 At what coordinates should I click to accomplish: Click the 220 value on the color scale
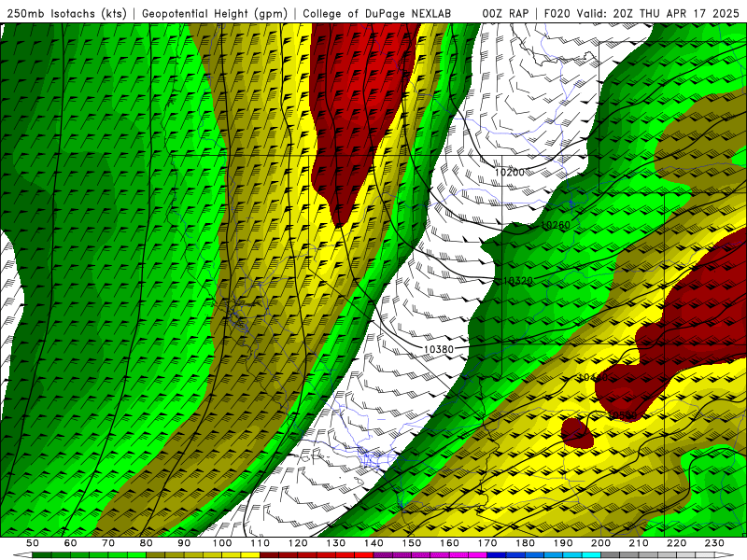[676, 543]
